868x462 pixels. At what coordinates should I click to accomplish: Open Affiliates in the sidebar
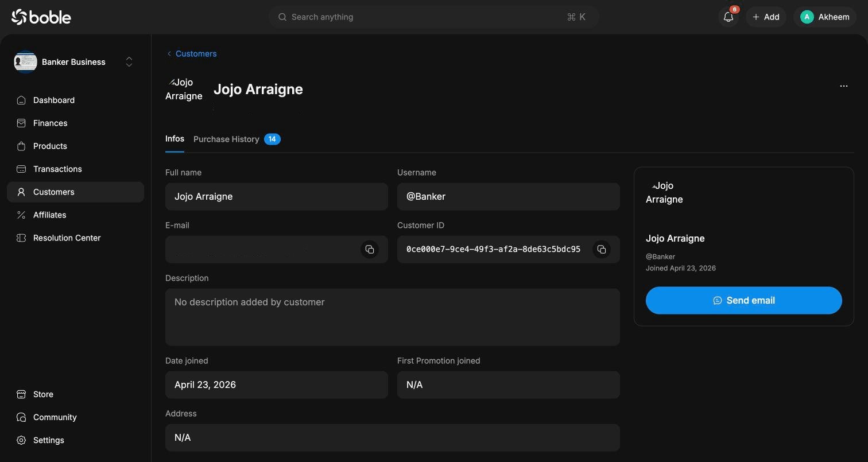(x=75, y=215)
